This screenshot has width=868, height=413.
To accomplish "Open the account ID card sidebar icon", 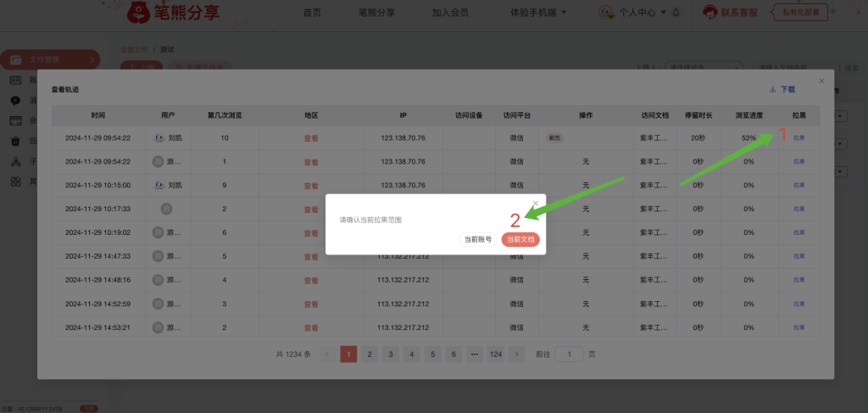I will tap(16, 81).
